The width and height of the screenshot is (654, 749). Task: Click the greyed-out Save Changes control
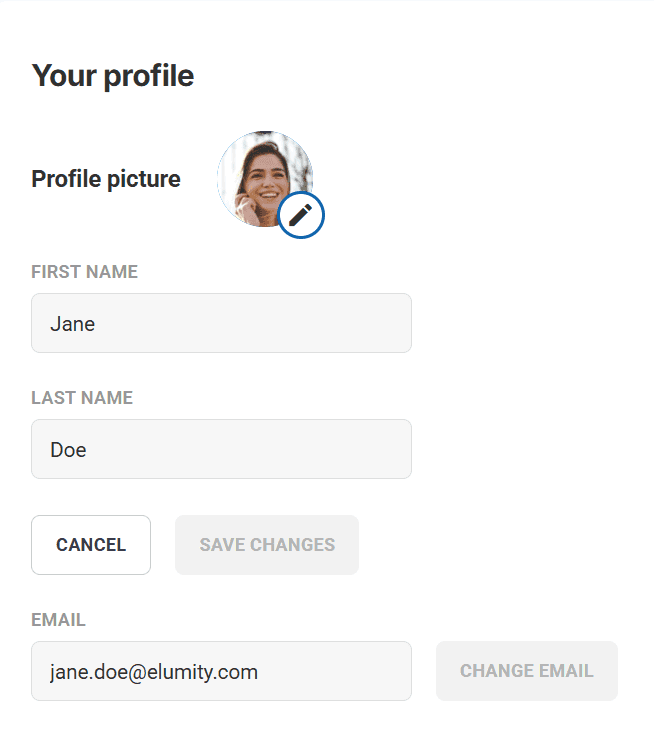(x=267, y=545)
